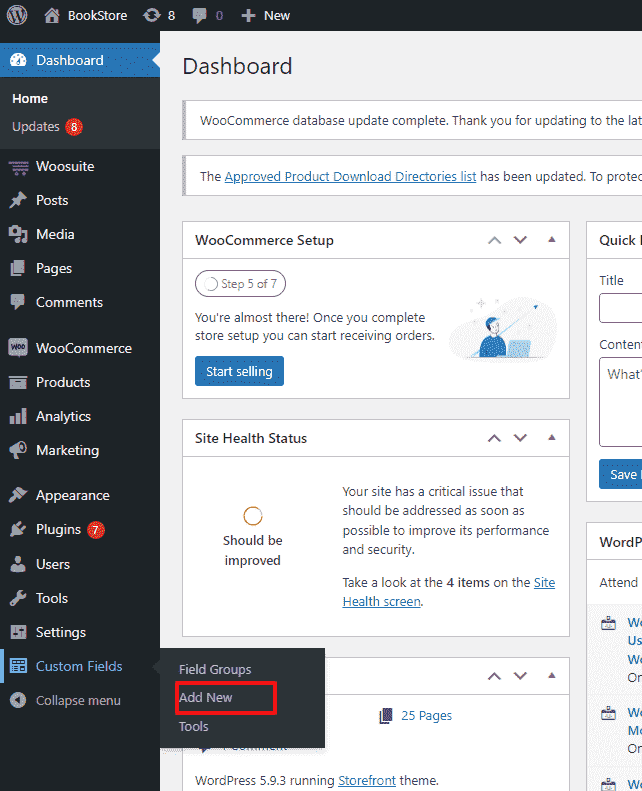
Task: Click the Woosuite icon in sidebar
Action: pyautogui.click(x=19, y=167)
